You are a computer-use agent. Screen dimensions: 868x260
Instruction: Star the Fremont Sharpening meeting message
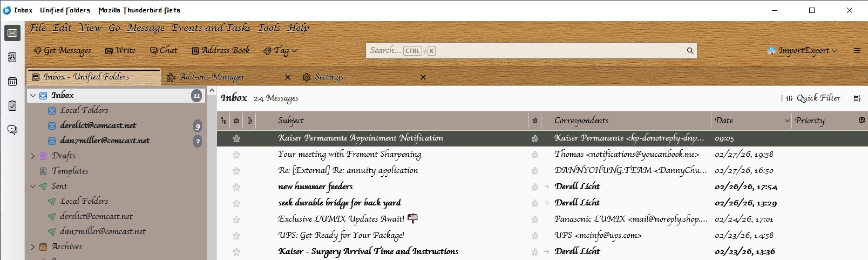[x=236, y=155]
